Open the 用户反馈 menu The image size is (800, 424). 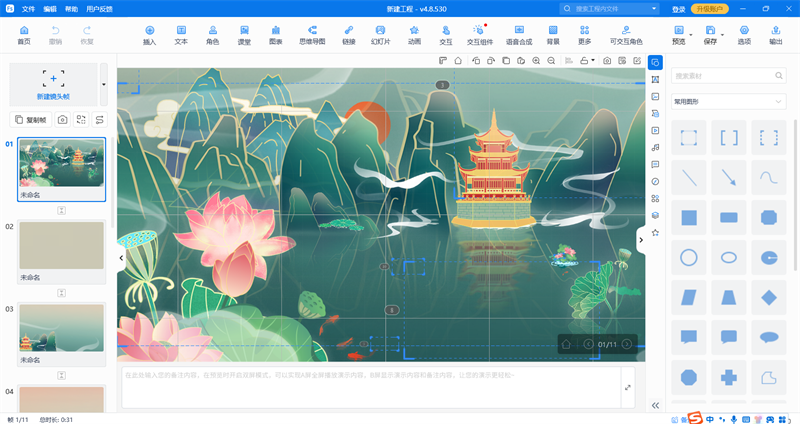(99, 9)
